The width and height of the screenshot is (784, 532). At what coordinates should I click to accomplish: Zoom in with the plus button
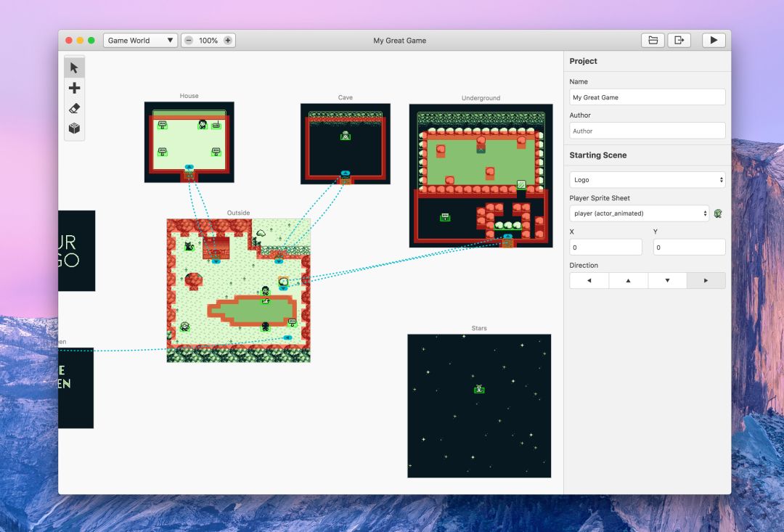pos(228,41)
